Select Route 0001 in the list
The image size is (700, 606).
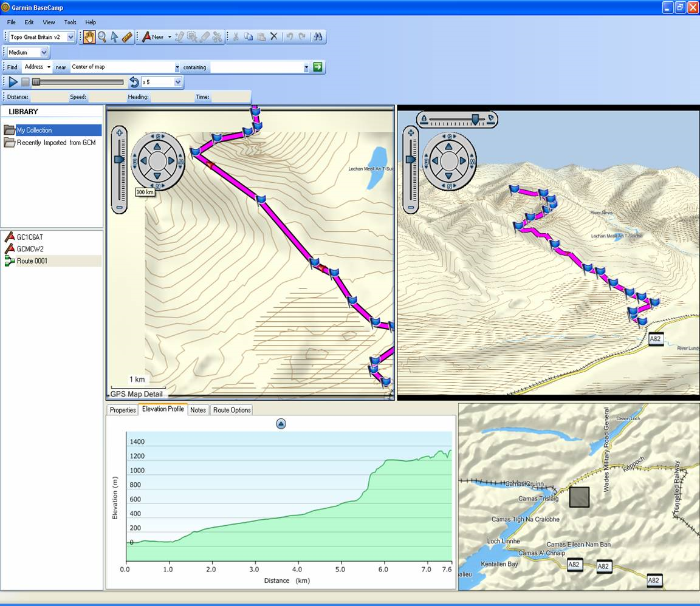click(32, 261)
